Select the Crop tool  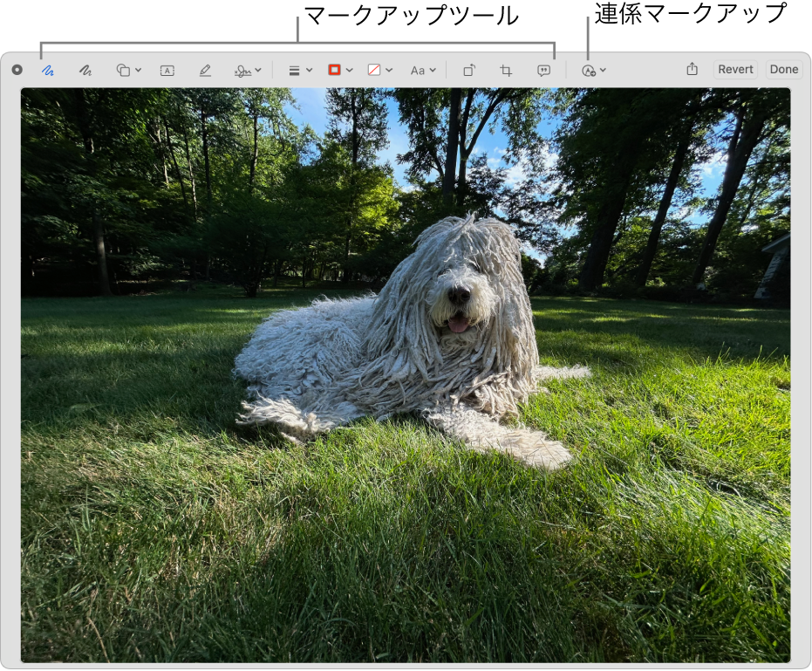[506, 71]
